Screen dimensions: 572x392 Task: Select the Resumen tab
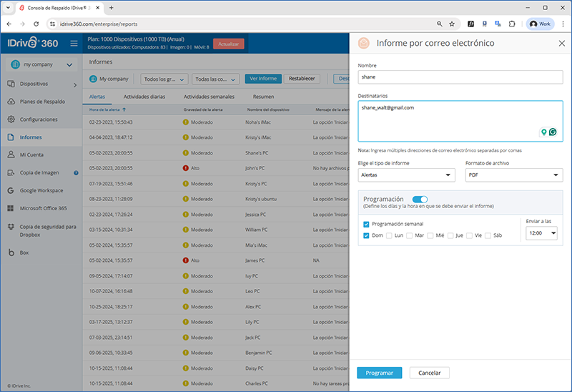263,96
